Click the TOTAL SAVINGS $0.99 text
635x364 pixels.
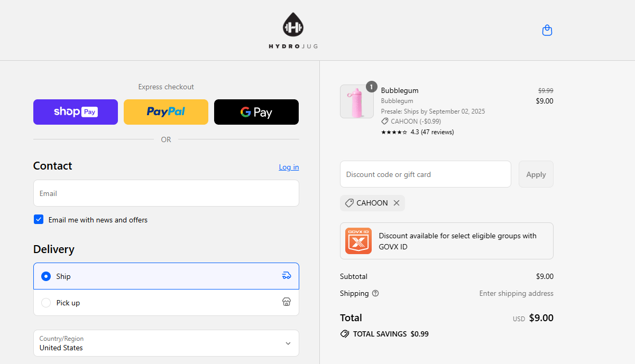[x=391, y=334]
